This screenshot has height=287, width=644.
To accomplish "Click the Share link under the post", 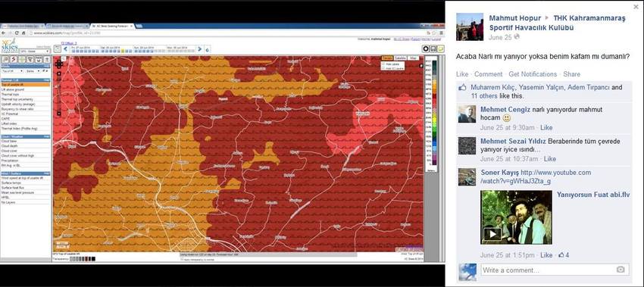I will pyautogui.click(x=572, y=74).
